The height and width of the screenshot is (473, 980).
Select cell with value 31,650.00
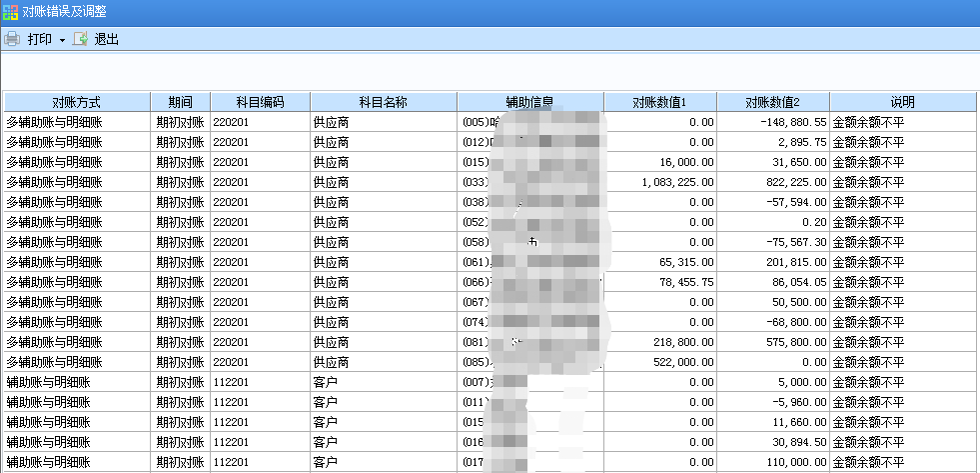pyautogui.click(x=774, y=162)
